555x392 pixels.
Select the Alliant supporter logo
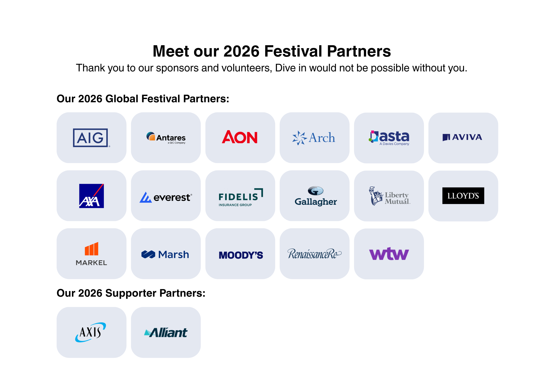pyautogui.click(x=166, y=332)
